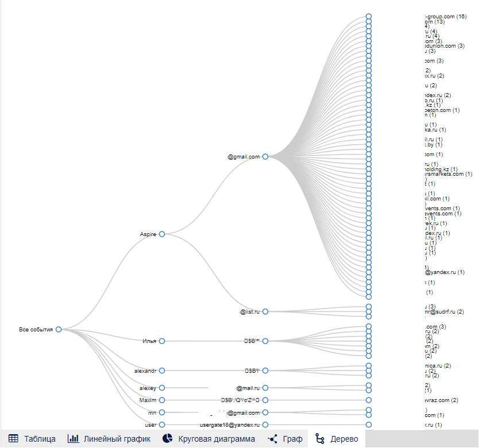Click the table icon in the bottom bar
Screen dimensions: 479x448
14,439
